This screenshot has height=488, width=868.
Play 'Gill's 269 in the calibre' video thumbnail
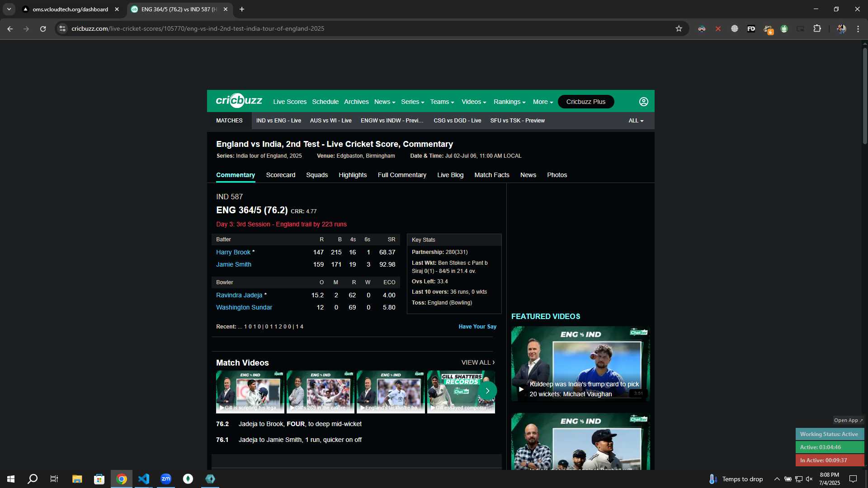[x=321, y=392]
